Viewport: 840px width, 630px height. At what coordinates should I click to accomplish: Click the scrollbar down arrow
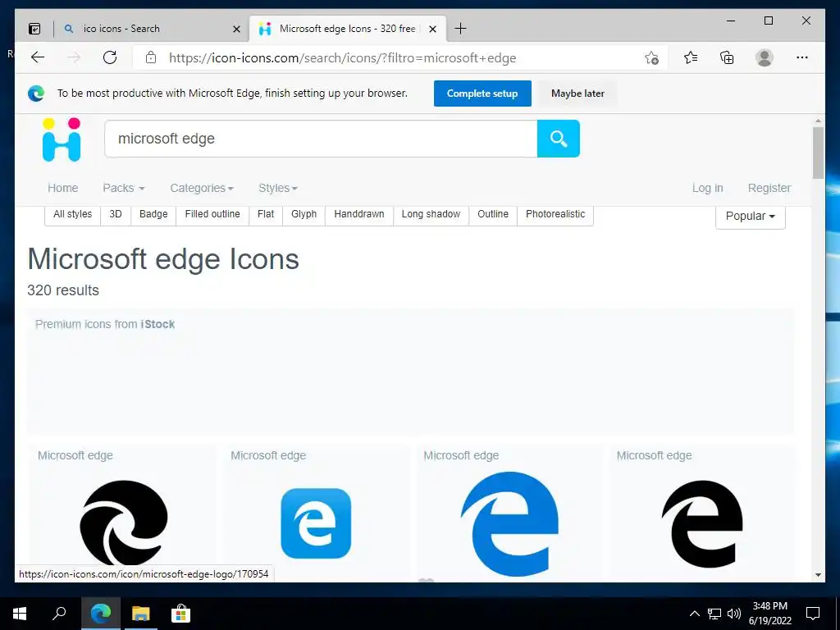coord(818,575)
